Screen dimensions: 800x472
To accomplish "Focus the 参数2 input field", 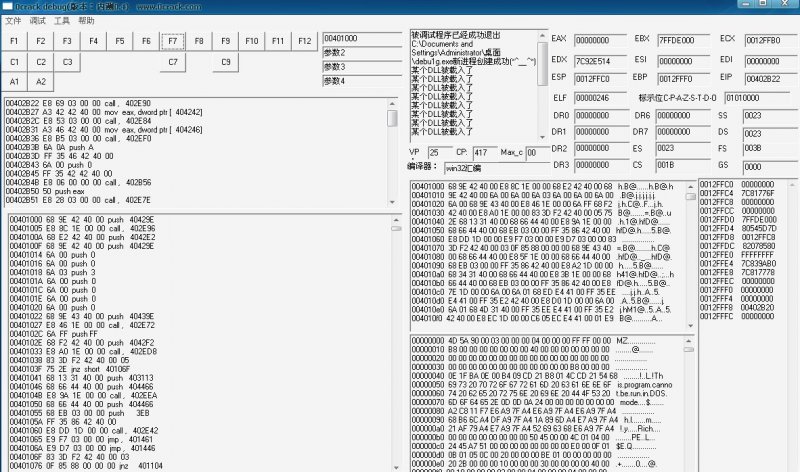I will click(x=362, y=53).
